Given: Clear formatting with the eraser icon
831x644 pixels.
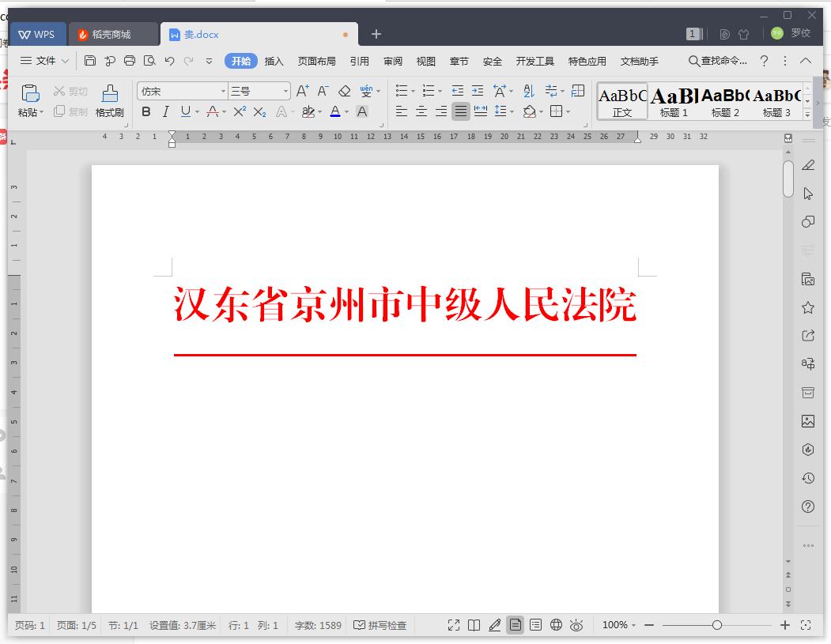Looking at the screenshot, I should click(x=344, y=91).
